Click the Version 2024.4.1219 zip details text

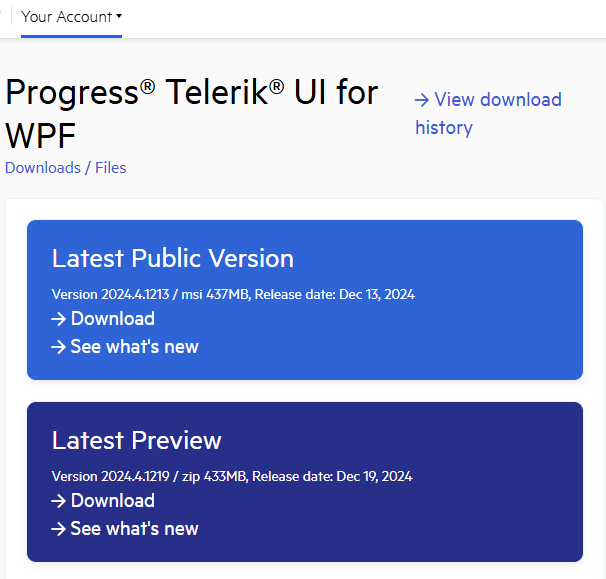[231, 477]
